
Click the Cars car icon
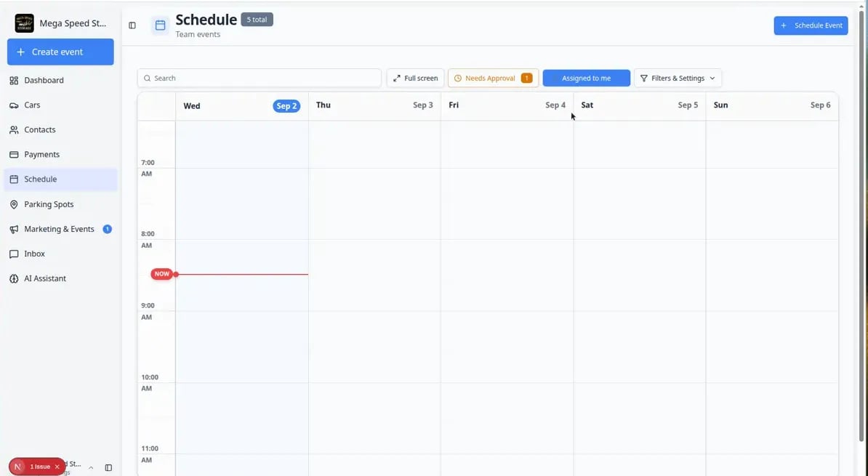click(x=14, y=105)
